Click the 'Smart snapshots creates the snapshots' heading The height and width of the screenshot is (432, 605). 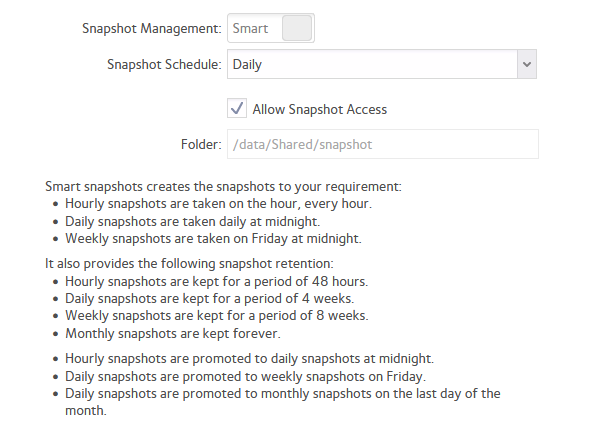(223, 187)
